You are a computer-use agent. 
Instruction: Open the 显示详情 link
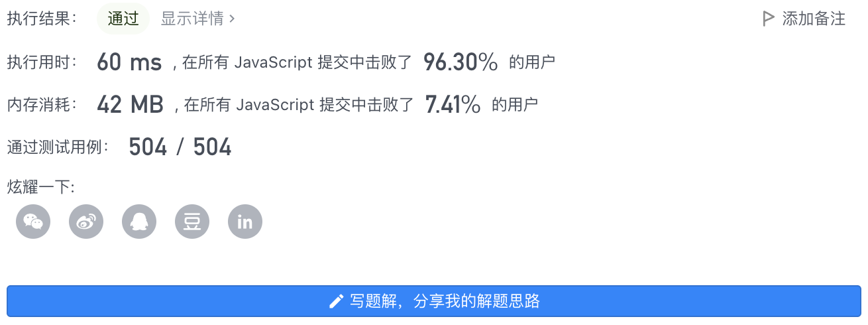(x=198, y=19)
